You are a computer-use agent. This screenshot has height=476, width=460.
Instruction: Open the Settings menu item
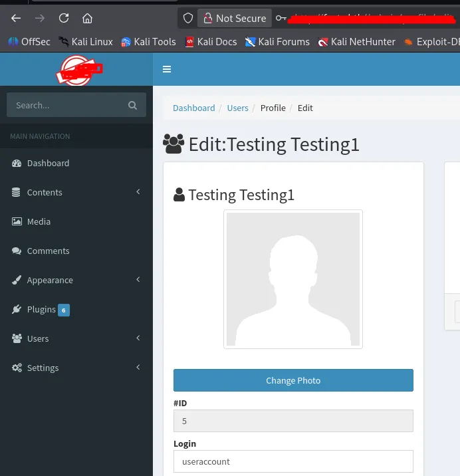(x=76, y=368)
